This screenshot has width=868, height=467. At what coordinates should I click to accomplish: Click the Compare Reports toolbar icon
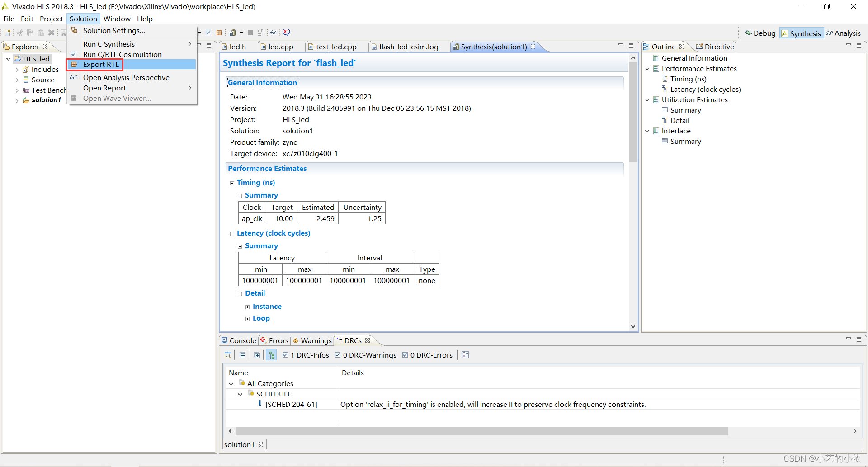click(261, 33)
